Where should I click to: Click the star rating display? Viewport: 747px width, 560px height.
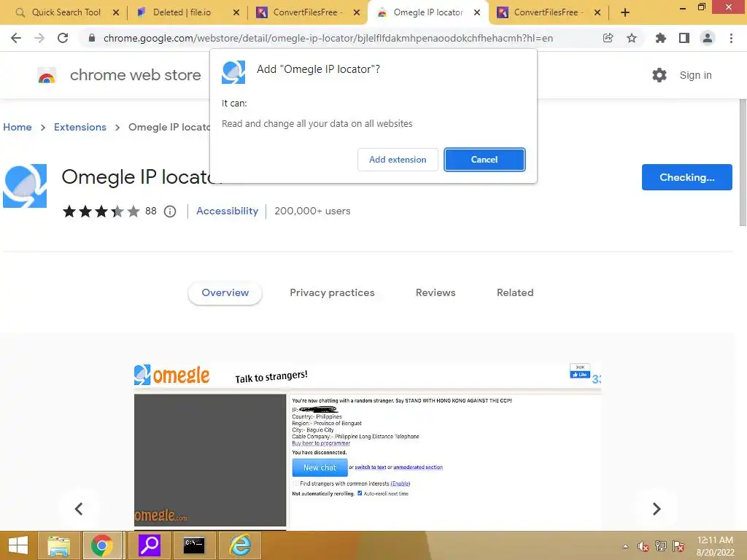tap(101, 211)
